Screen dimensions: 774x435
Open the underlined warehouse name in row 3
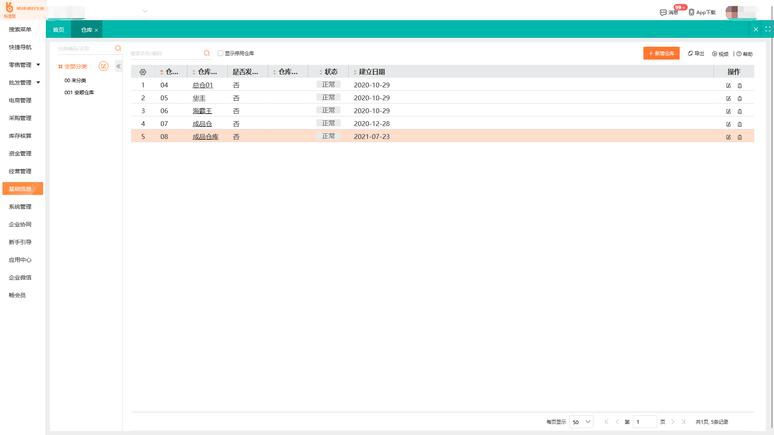click(x=202, y=111)
